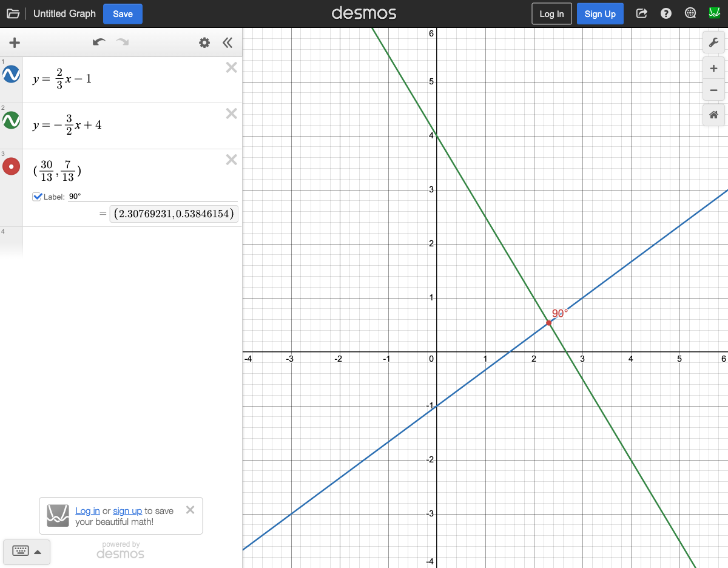Delete the point (30/13, 7/13) expression
Screen dimensions: 728x568
[231, 160]
